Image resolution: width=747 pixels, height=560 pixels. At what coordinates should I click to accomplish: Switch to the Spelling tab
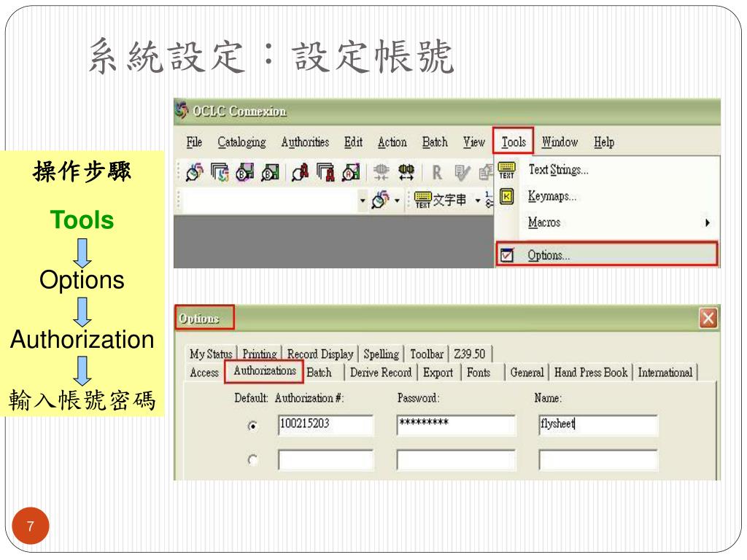coord(381,354)
